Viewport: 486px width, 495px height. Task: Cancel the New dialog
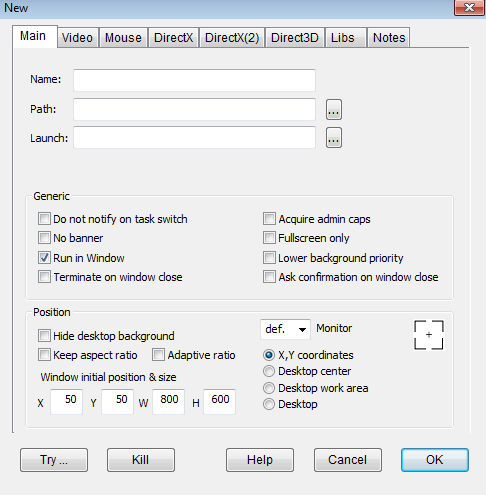coord(348,460)
